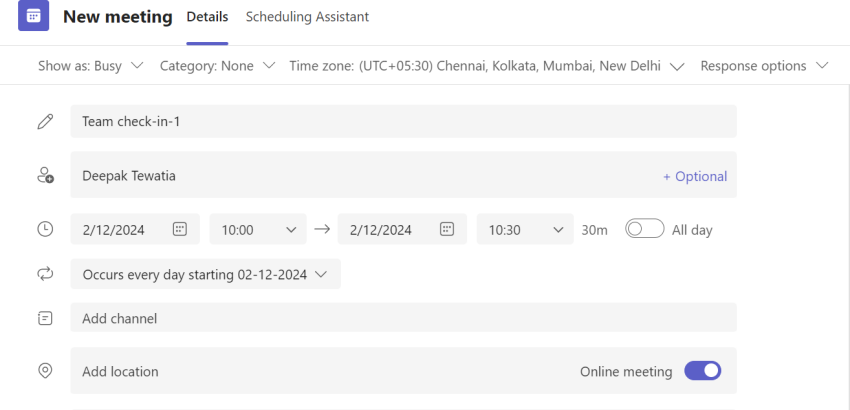Screen dimensions: 850x410
Task: Select the Details tab
Action: click(207, 17)
